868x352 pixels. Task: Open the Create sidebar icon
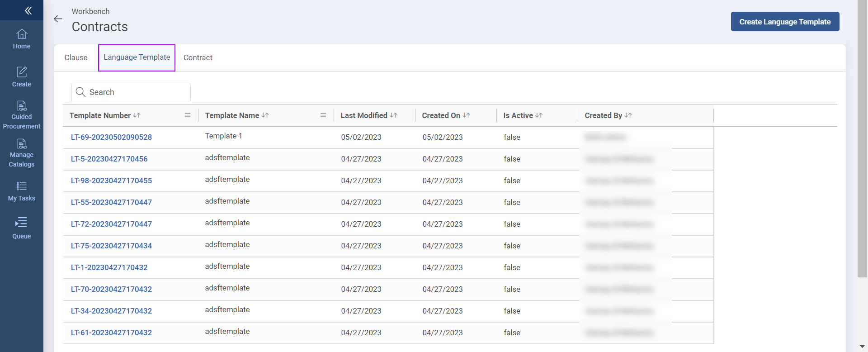(x=22, y=77)
